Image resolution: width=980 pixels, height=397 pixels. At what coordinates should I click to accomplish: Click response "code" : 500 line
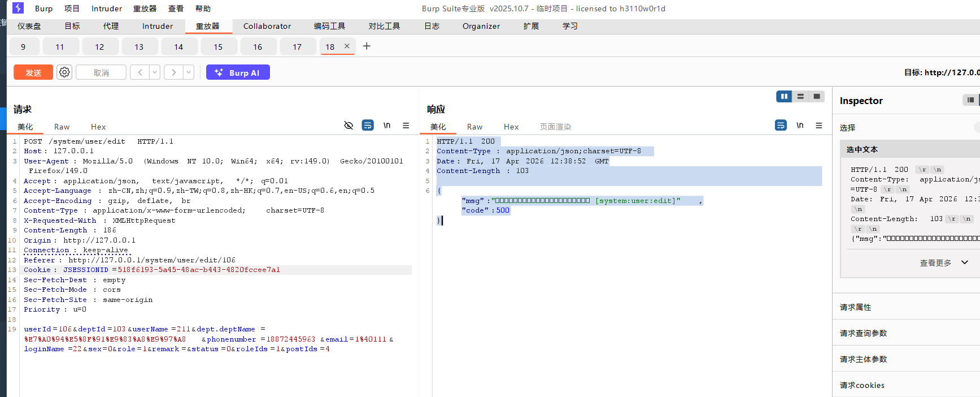click(486, 210)
